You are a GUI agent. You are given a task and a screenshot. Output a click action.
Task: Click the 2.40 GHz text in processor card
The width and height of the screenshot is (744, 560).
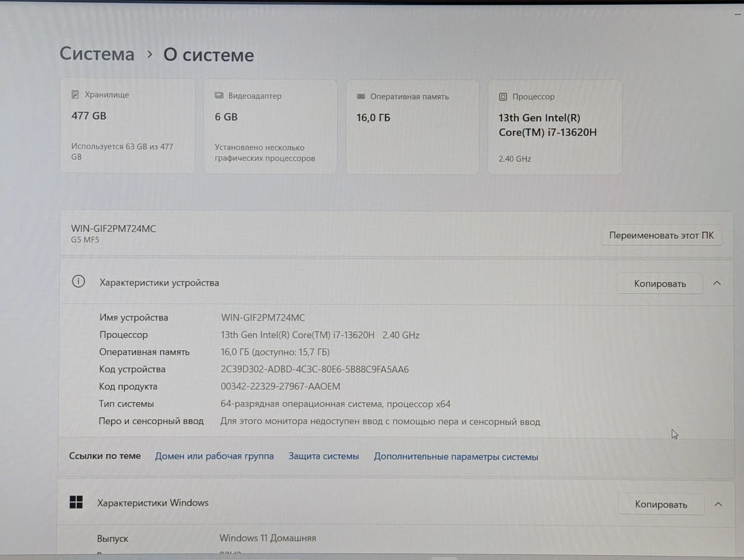(515, 159)
